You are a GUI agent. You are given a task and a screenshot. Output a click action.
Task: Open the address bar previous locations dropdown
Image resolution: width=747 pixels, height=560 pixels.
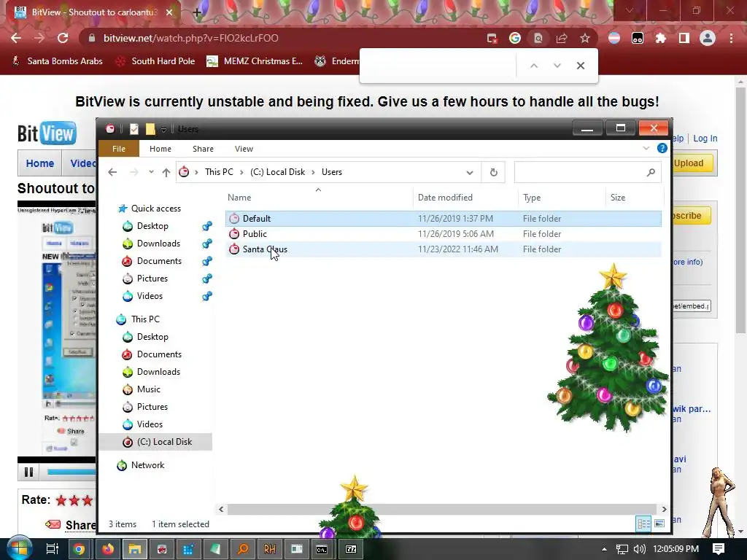coord(470,172)
